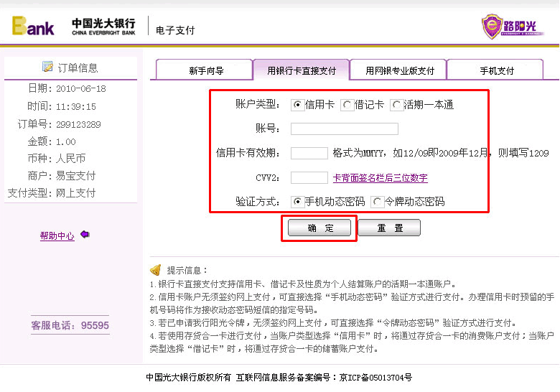
Task: Click the 京ICP备05013704号 footer text
Action: (375, 378)
